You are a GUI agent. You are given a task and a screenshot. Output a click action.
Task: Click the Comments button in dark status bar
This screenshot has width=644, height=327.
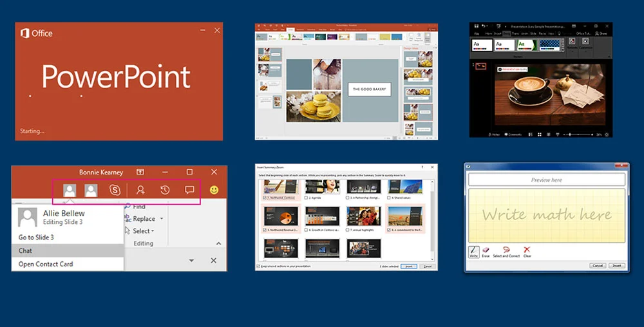pyautogui.click(x=513, y=135)
